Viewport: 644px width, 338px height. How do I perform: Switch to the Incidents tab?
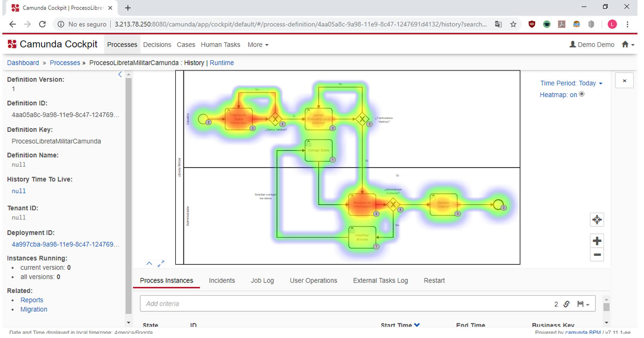point(222,280)
